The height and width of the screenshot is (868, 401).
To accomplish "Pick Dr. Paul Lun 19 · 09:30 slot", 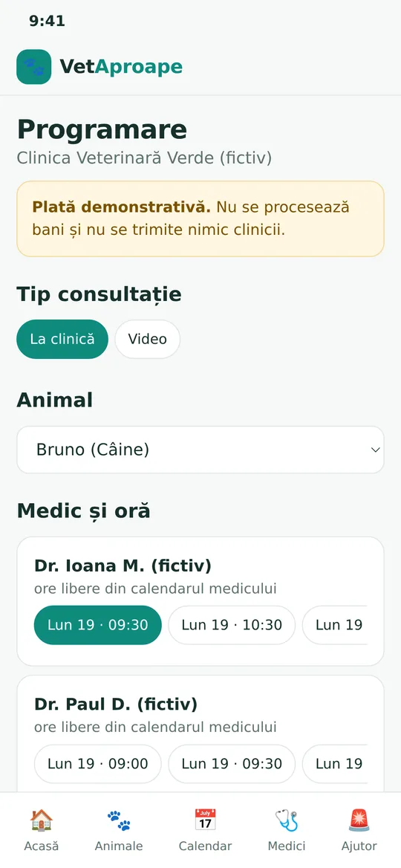I will [232, 764].
